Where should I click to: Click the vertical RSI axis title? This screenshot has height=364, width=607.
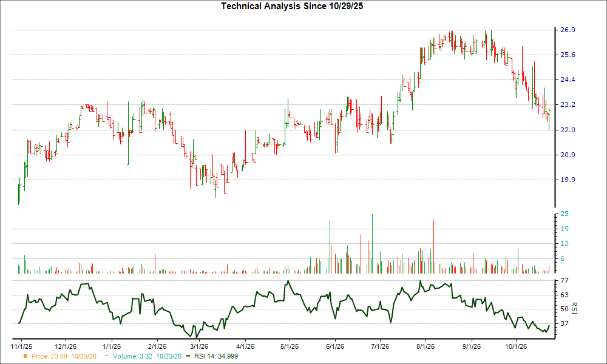pyautogui.click(x=574, y=308)
